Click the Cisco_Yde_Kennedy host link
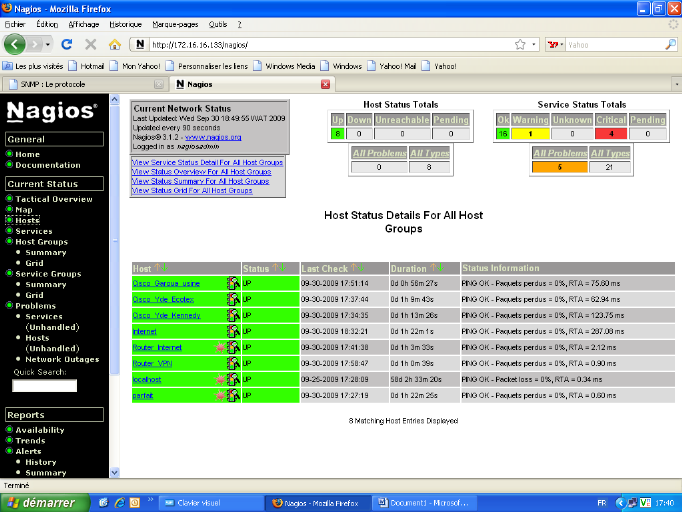Image resolution: width=682 pixels, height=512 pixels. coord(167,315)
